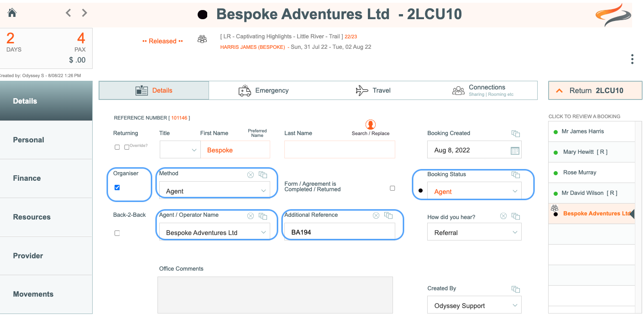Click the Released status text
Image resolution: width=644 pixels, height=319 pixels.
162,41
